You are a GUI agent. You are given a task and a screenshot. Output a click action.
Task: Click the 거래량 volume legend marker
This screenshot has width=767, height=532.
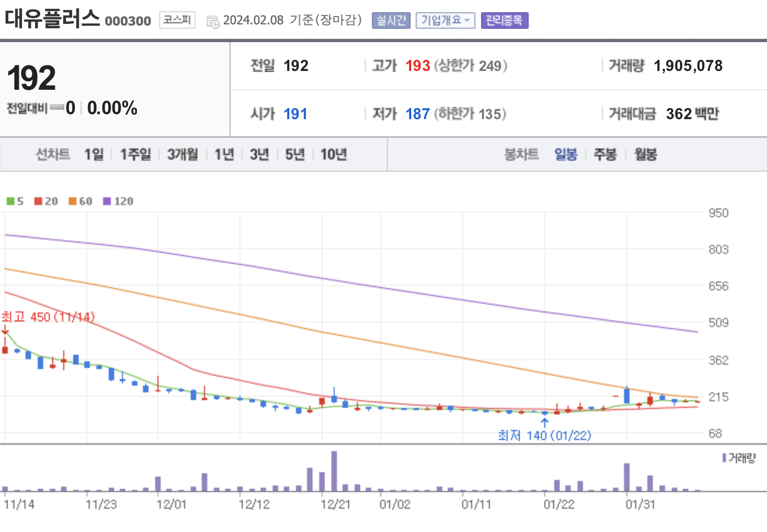(x=724, y=458)
